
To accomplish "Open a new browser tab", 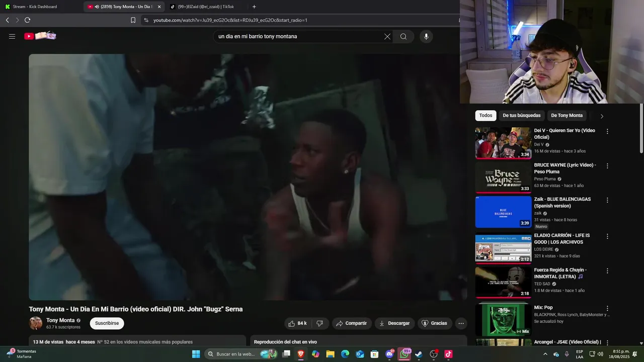I will [254, 7].
